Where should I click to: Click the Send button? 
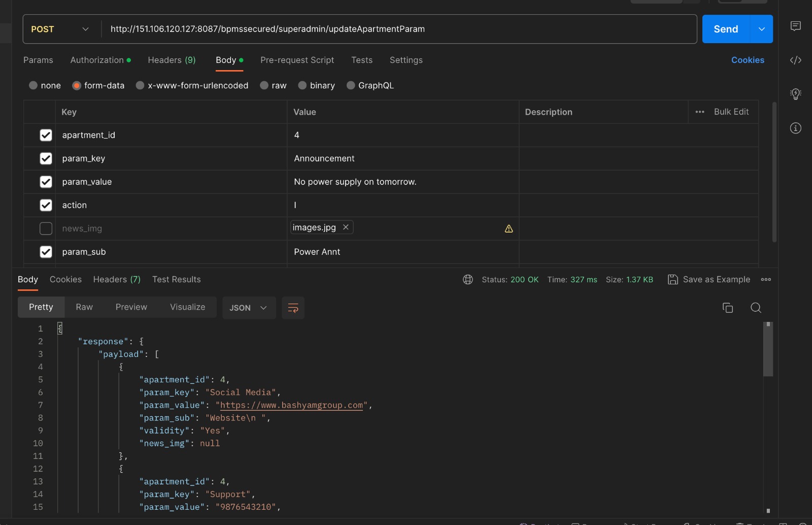pos(725,29)
